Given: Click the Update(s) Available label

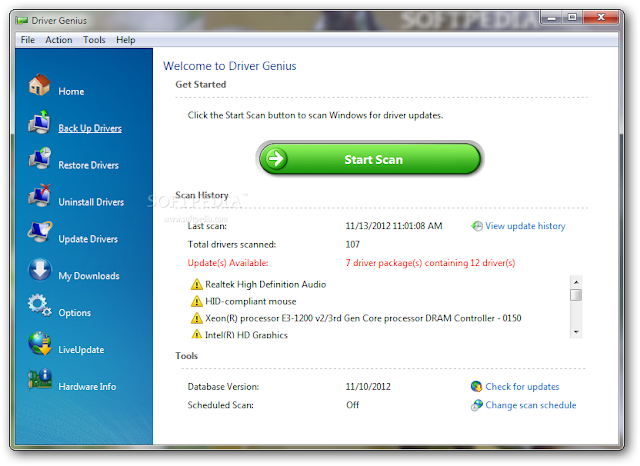Looking at the screenshot, I should pyautogui.click(x=228, y=263).
